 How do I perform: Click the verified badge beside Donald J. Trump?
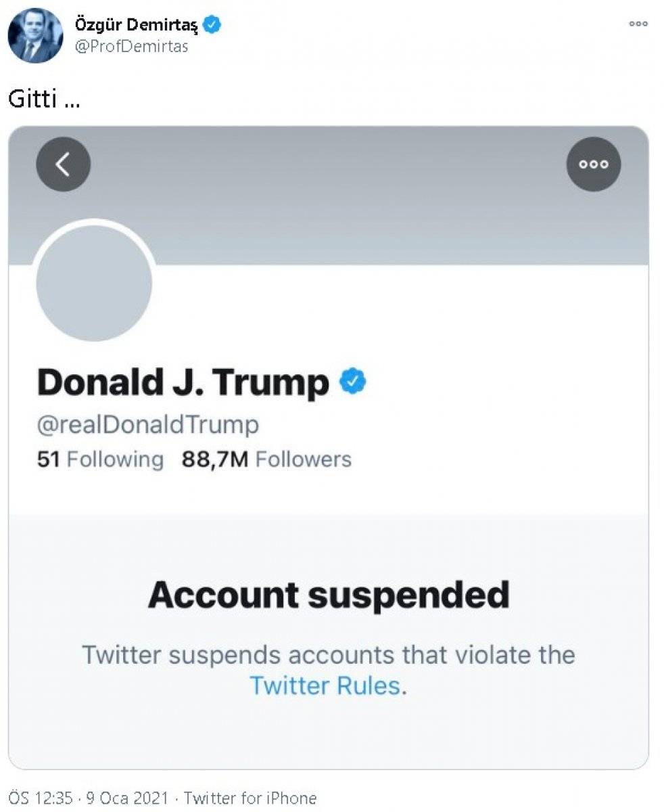pyautogui.click(x=352, y=383)
